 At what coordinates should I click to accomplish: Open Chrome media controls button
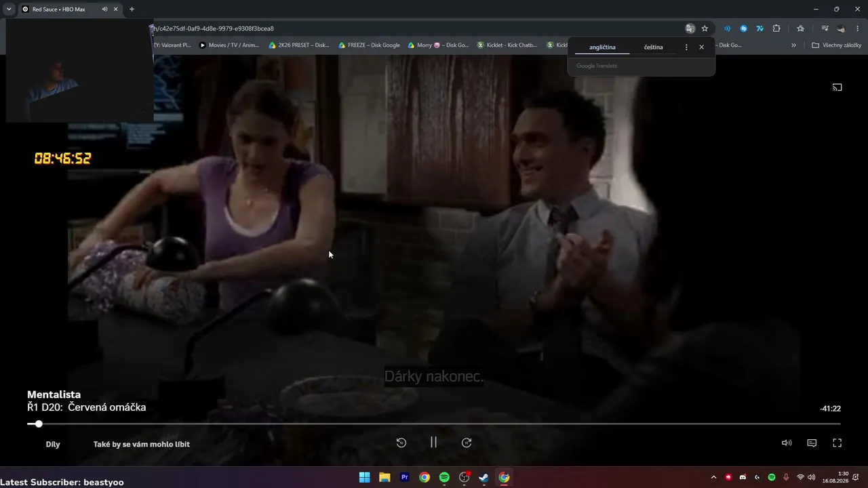(825, 28)
